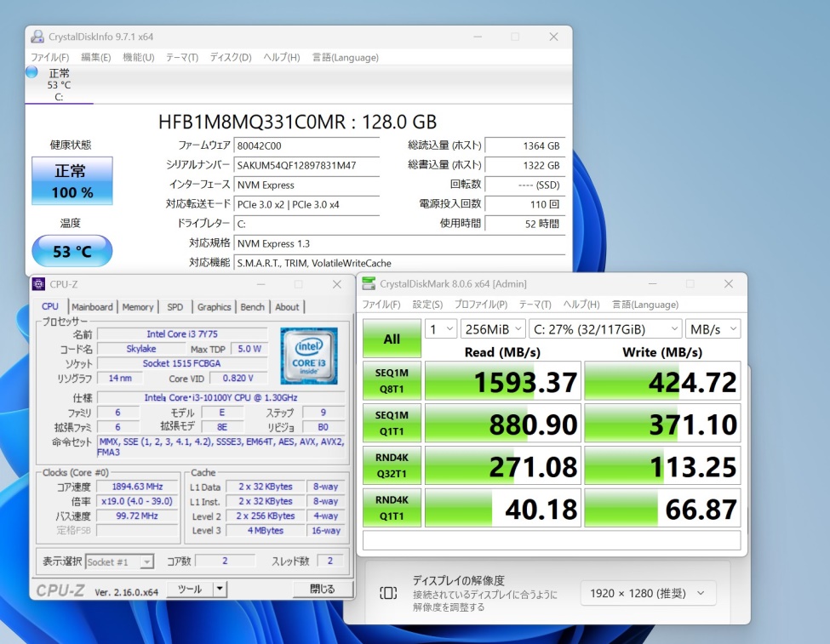
Task: Run the SEQ1M Q1T1 benchmark
Action: pos(392,424)
